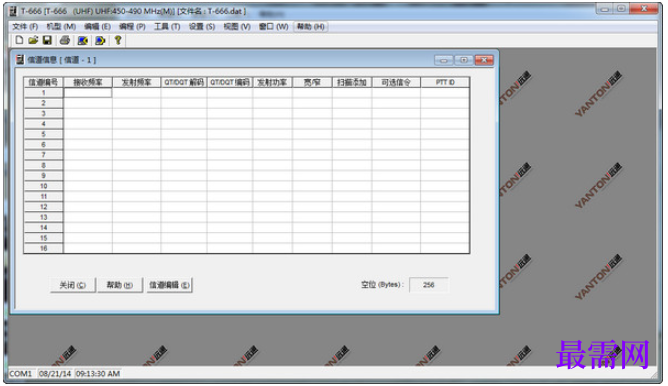Select channel row number 2
Image resolution: width=668 pixels, height=386 pixels.
pyautogui.click(x=43, y=103)
